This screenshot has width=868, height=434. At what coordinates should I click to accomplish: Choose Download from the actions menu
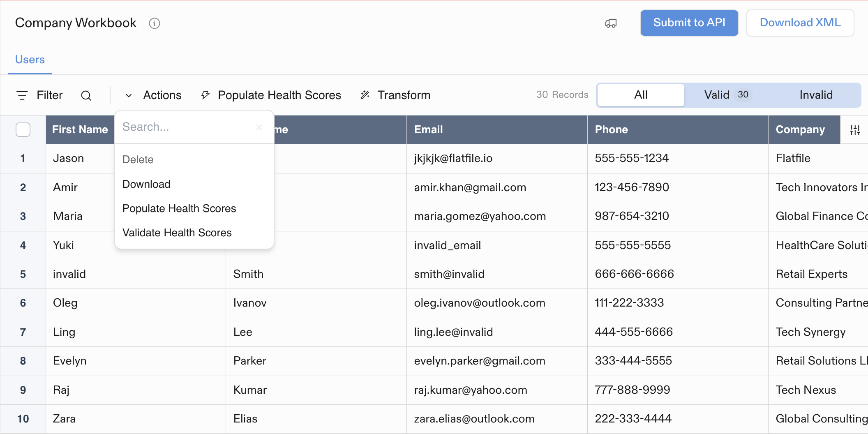194,184
